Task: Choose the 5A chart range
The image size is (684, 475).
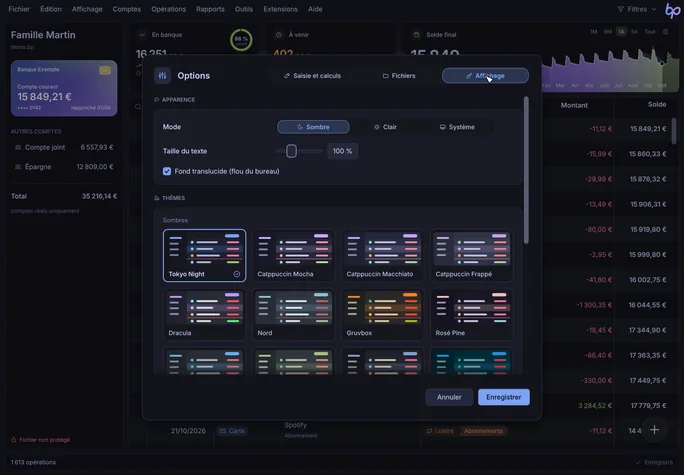Action: click(634, 32)
